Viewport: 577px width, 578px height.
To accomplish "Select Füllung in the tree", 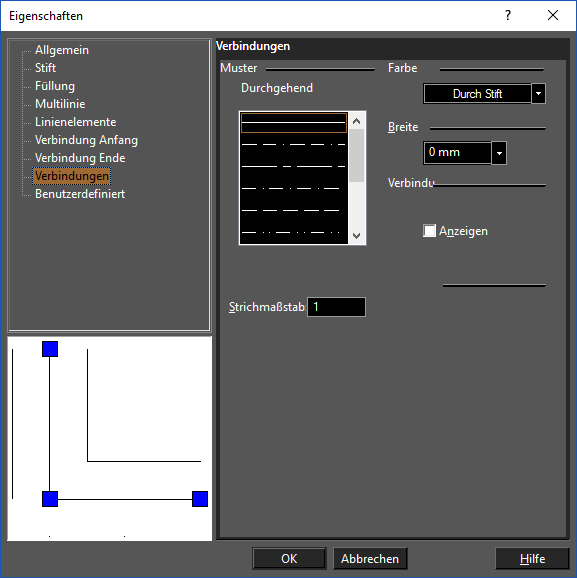I will tap(55, 86).
